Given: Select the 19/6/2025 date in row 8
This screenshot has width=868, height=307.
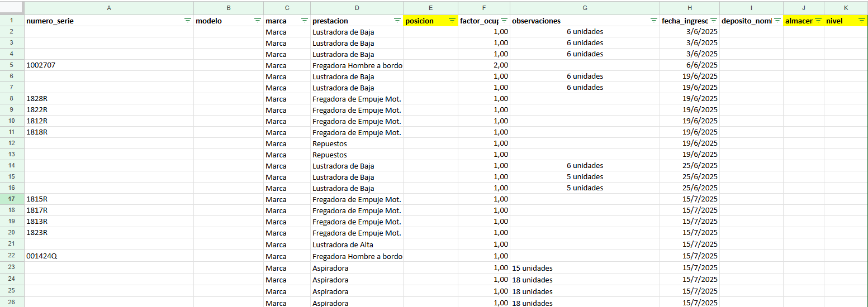Looking at the screenshot, I should pos(690,99).
